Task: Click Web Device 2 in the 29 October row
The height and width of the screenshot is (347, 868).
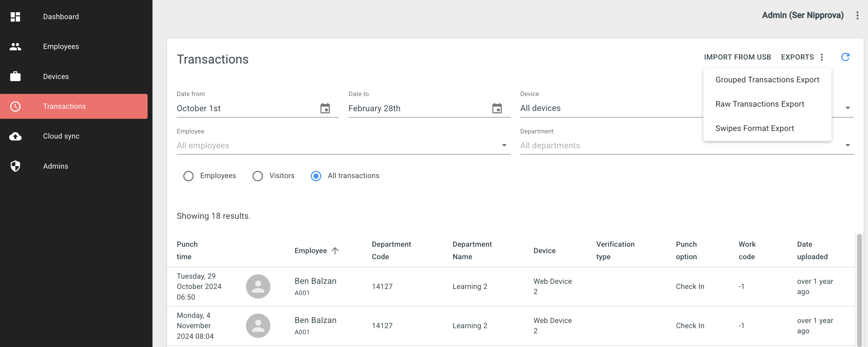Action: tap(552, 286)
